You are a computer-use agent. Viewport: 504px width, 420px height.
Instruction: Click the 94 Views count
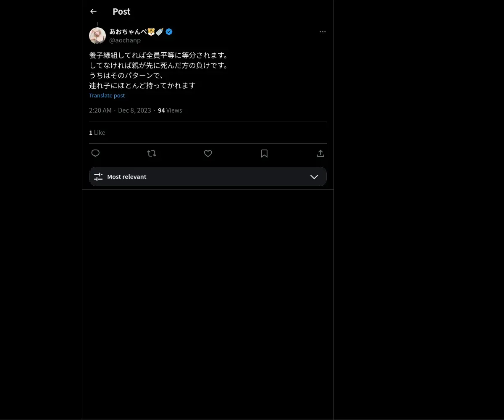[170, 110]
